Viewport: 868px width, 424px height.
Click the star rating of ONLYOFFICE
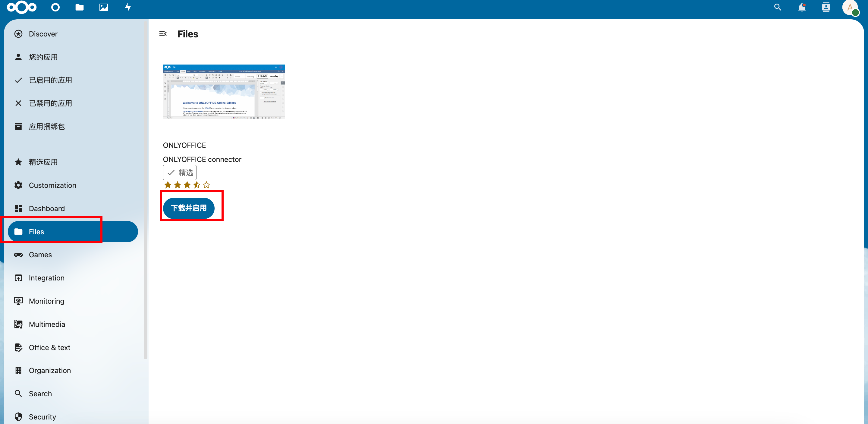[187, 185]
